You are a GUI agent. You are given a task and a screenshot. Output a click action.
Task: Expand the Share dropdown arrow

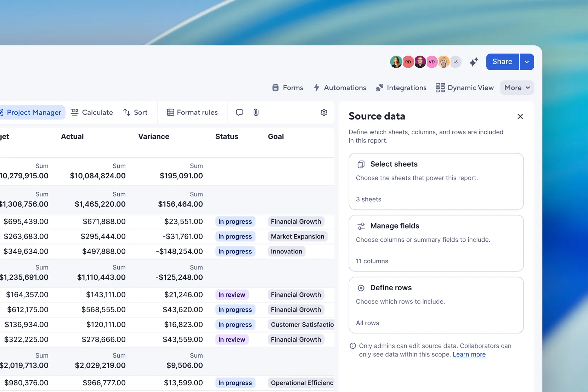(x=527, y=62)
